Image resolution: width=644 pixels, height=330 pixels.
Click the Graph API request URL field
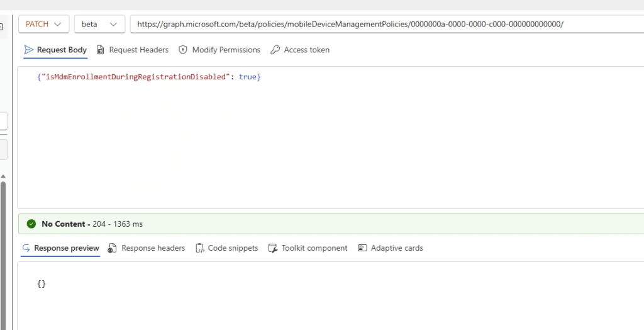tap(377, 24)
